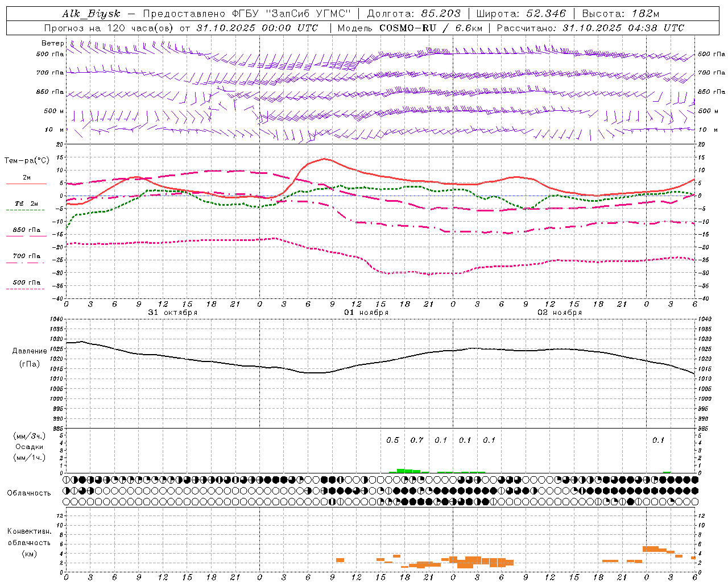Click the 'Конвективн.' convective cloud label
This screenshot has width=728, height=582.
click(x=30, y=531)
